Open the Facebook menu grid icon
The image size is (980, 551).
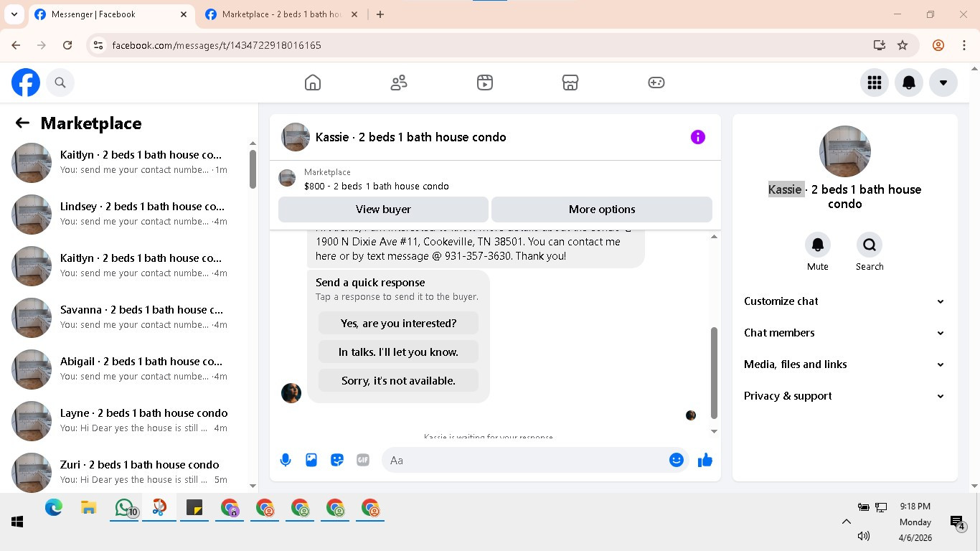click(x=875, y=83)
